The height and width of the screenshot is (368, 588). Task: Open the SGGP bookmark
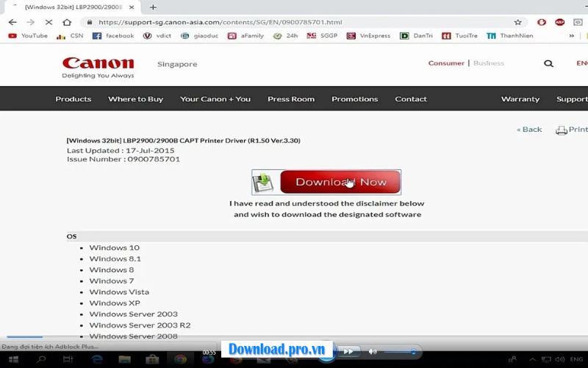[x=322, y=35]
